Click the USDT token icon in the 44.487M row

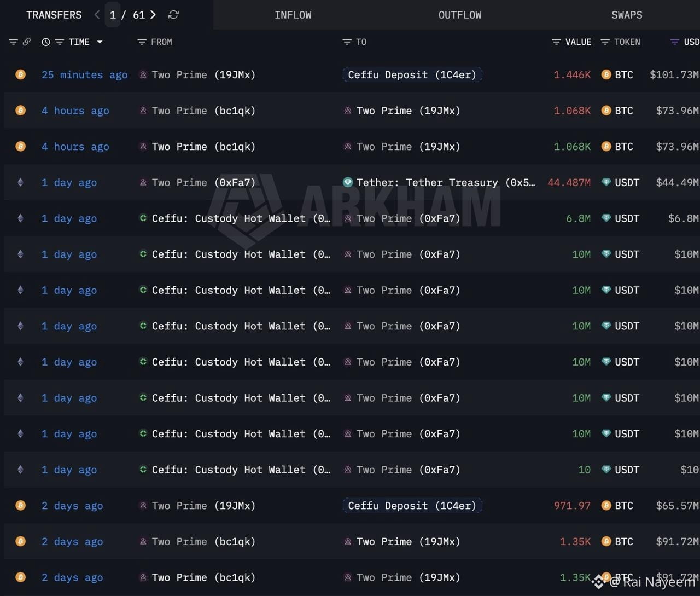[606, 182]
